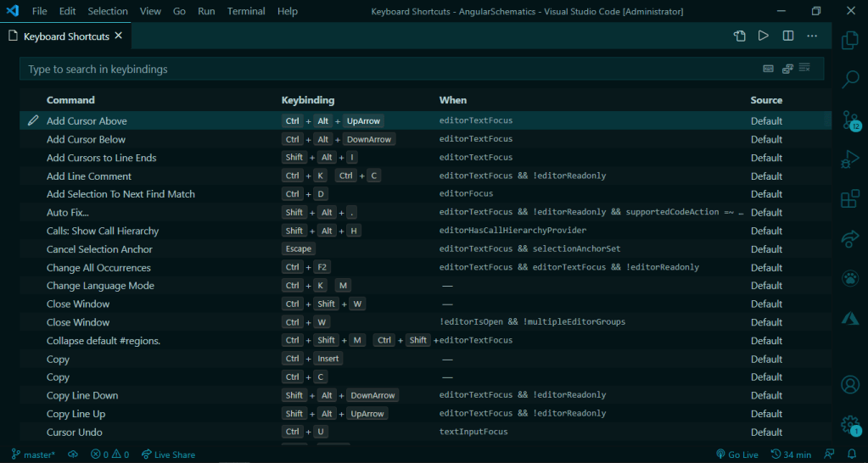This screenshot has height=463, width=868.
Task: Open the Extensions view
Action: point(849,199)
